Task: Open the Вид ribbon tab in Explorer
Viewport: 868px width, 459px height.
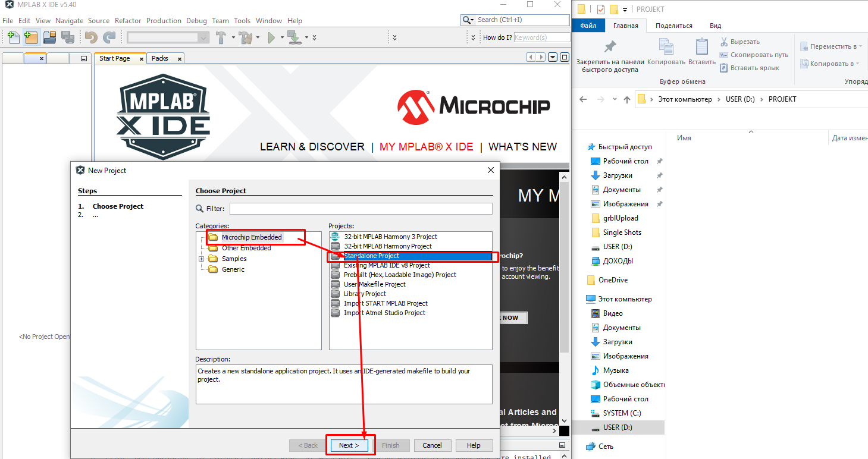Action: coord(715,26)
